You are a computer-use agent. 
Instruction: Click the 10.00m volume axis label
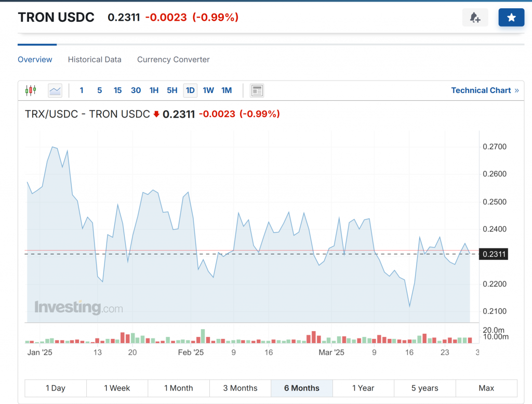(x=495, y=337)
